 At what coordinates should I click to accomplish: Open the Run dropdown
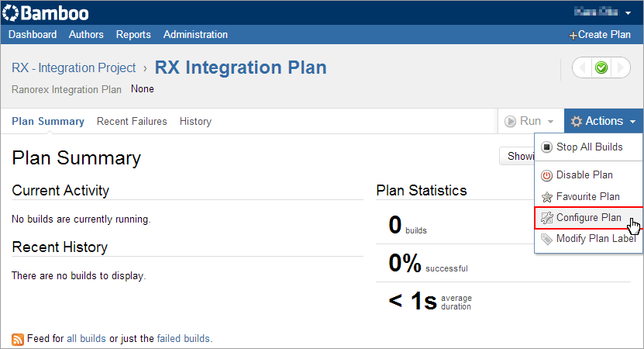point(531,121)
